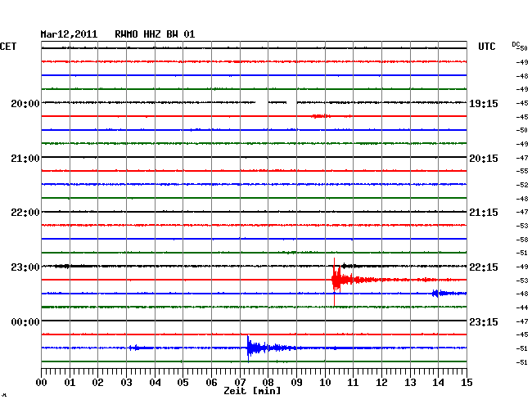Screen dimensions: 532x404
Task: Select the 23:00 CET time label
Action: [25, 267]
